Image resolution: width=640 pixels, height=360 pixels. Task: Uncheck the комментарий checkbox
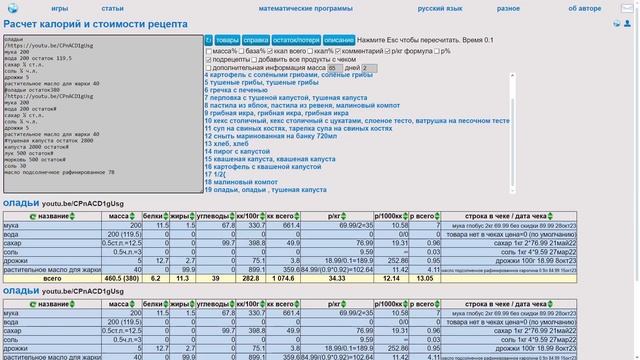(x=338, y=51)
